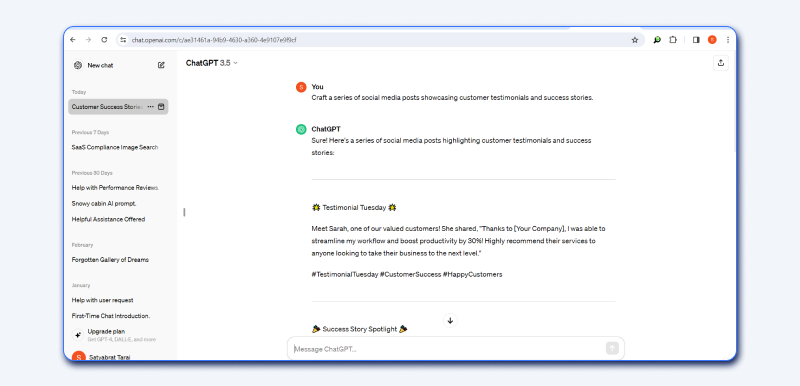Reload the page with the refresh icon
The image size is (800, 386).
(104, 40)
